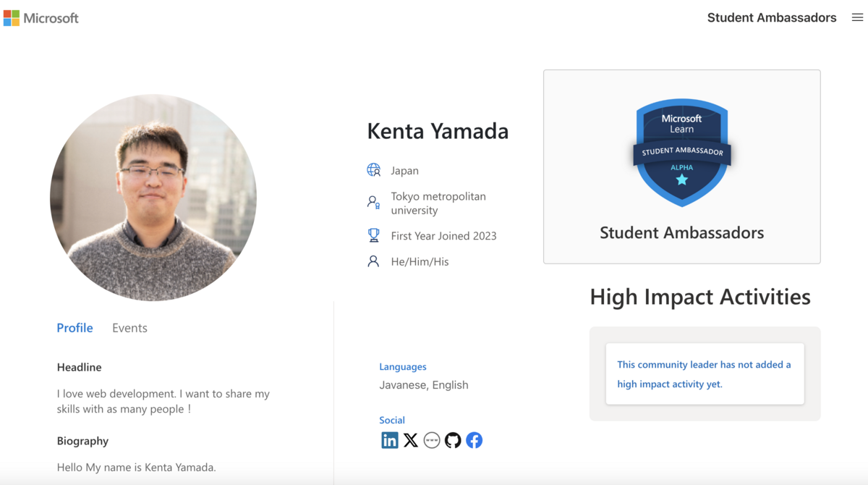This screenshot has height=485, width=868.
Task: Click the Microsoft Learn Student Ambassador badge
Action: point(682,153)
